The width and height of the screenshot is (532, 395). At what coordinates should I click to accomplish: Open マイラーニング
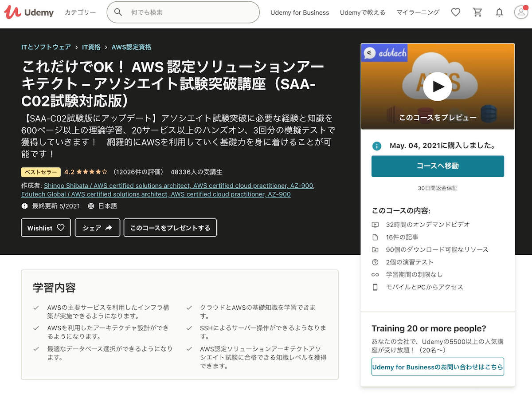coord(418,12)
